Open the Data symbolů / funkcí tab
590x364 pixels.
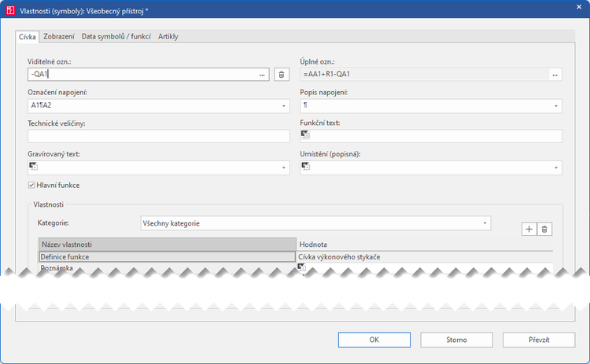[116, 36]
